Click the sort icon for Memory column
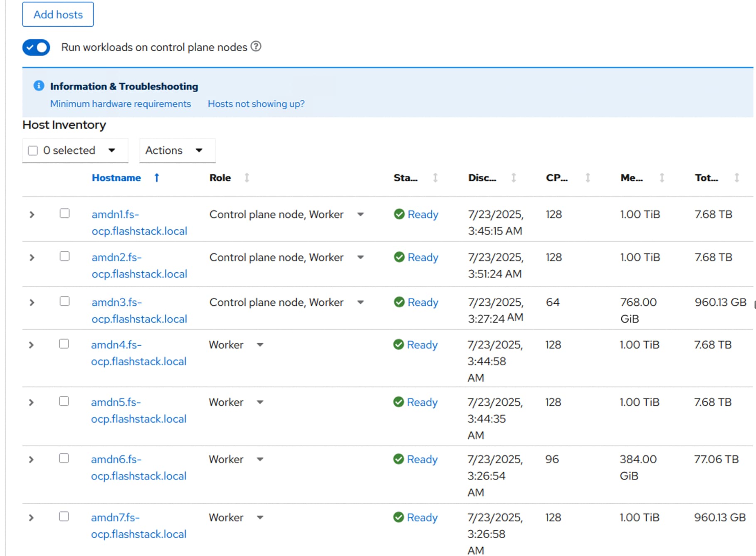This screenshot has height=556, width=756. [662, 178]
